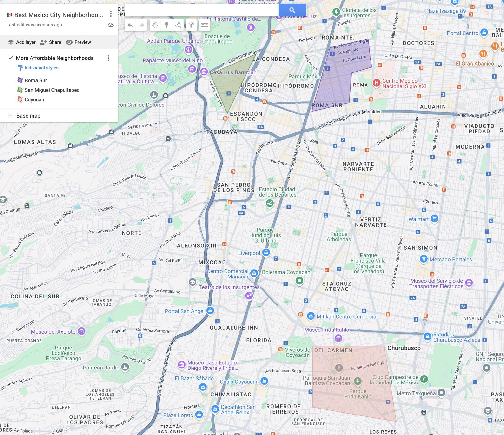Click Mercado Portales cart marker
Image resolution: width=504 pixels, height=435 pixels.
(x=424, y=259)
